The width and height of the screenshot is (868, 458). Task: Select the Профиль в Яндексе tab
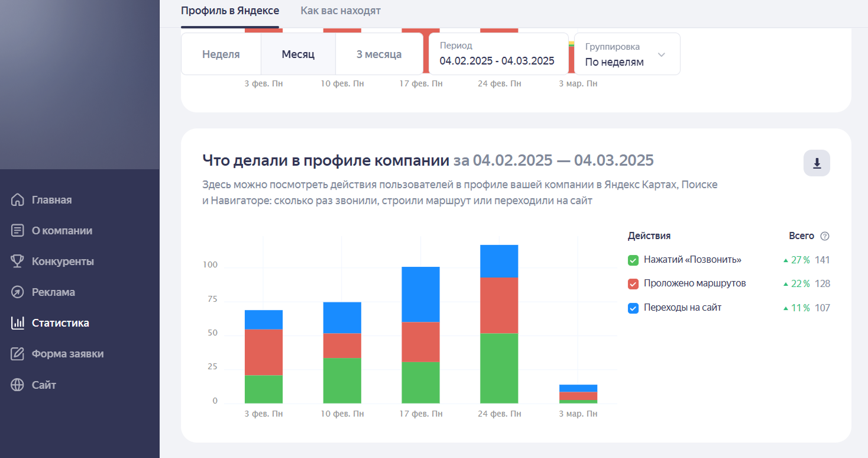point(230,11)
